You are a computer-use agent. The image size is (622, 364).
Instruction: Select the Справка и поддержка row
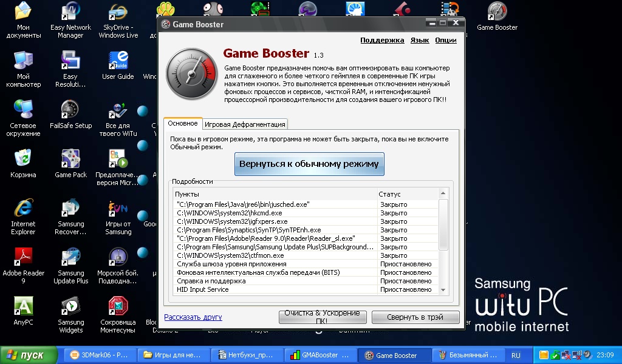[306, 281]
